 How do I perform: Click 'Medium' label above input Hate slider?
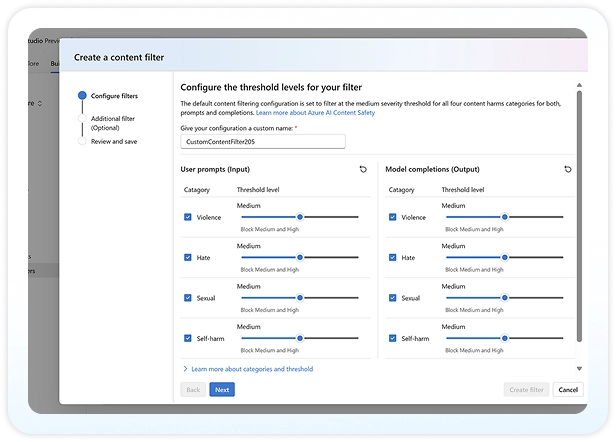pos(249,246)
